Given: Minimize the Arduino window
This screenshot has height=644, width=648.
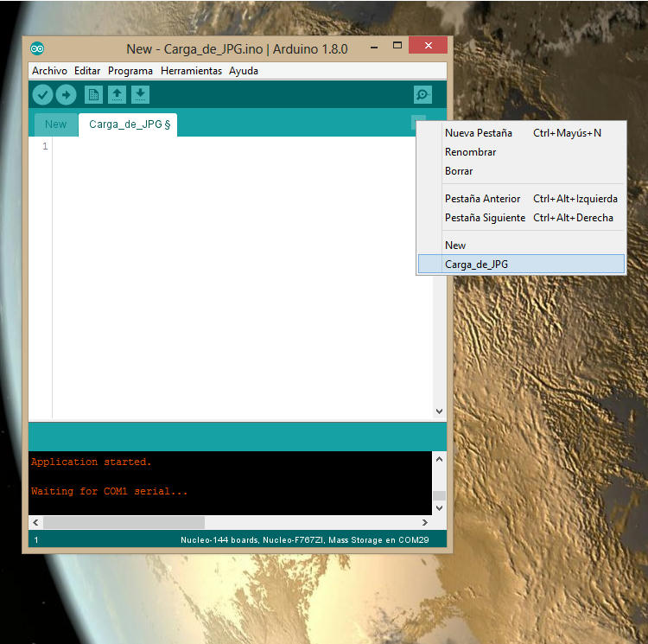Looking at the screenshot, I should (374, 48).
